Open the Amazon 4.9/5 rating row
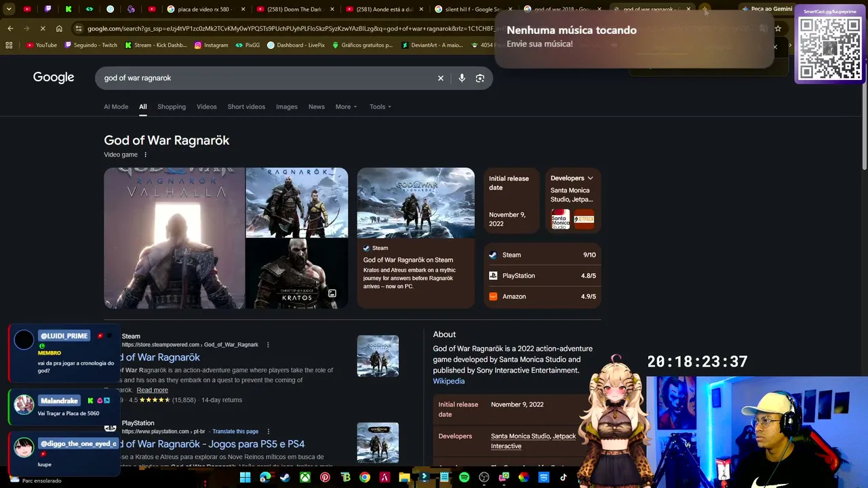 click(x=543, y=296)
